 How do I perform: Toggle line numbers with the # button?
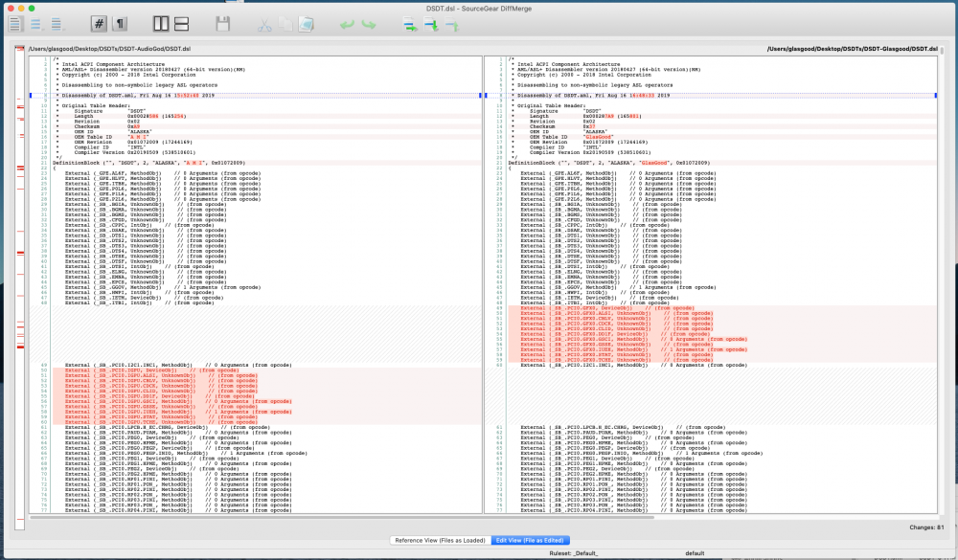click(x=99, y=24)
